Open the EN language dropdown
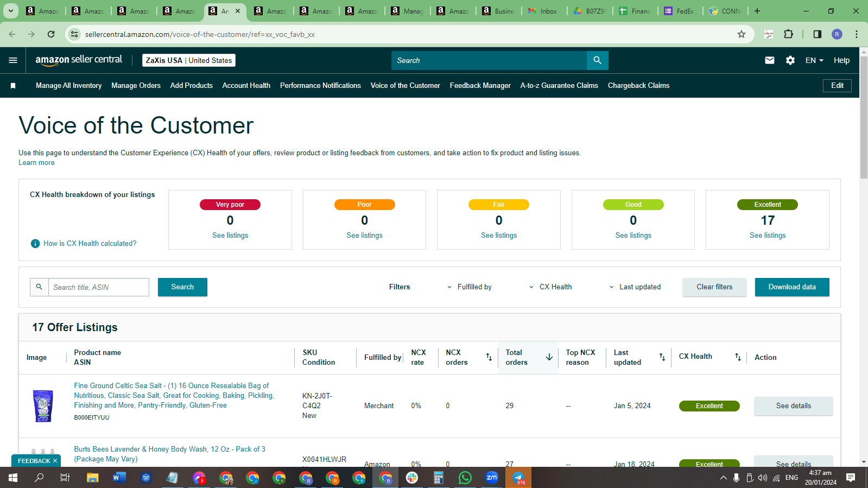This screenshot has height=488, width=868. click(x=814, y=60)
